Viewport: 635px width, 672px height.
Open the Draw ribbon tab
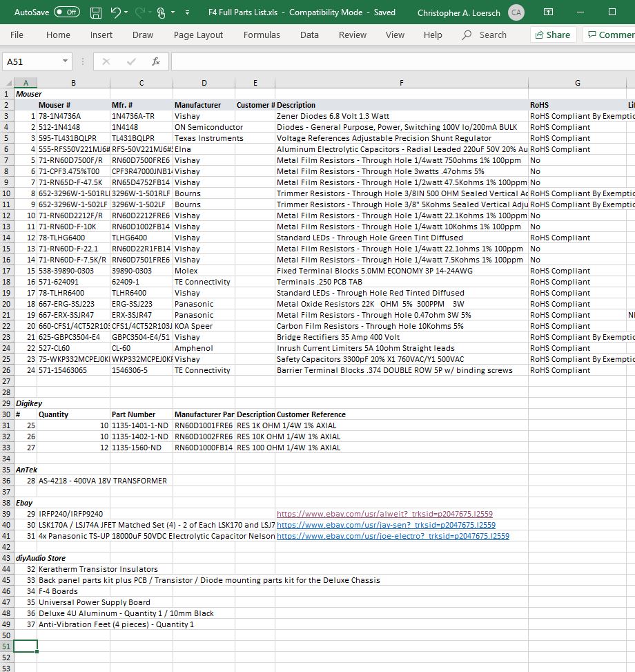point(143,35)
